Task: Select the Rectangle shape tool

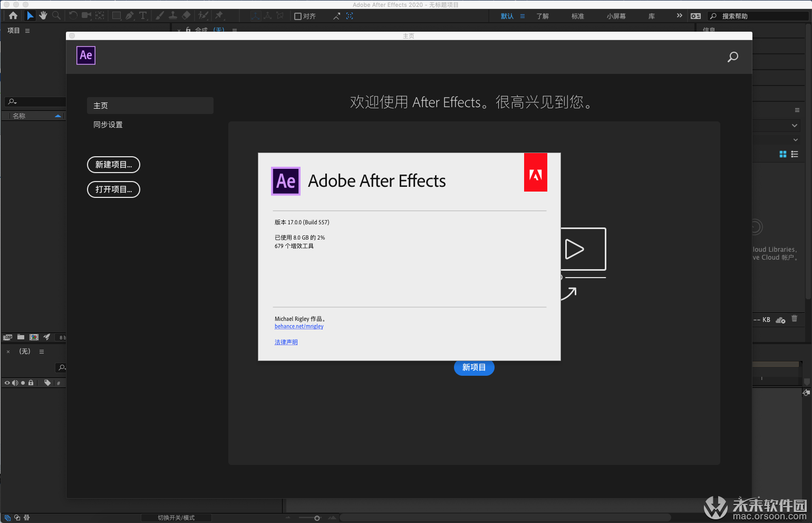Action: [117, 16]
